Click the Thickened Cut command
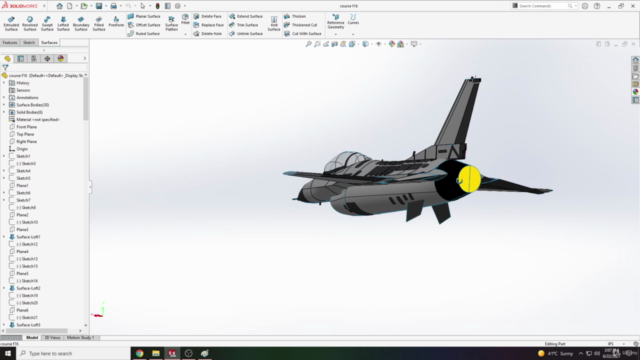 300,25
